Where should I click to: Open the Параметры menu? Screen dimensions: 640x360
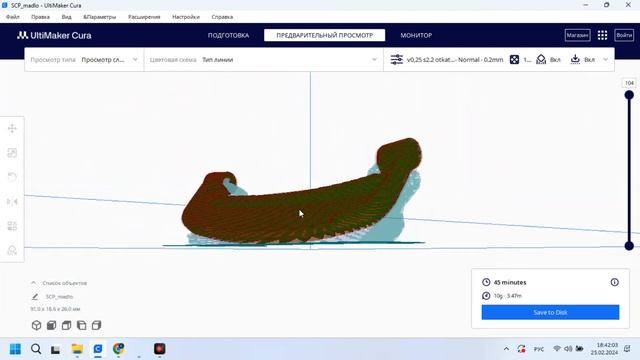click(x=100, y=17)
